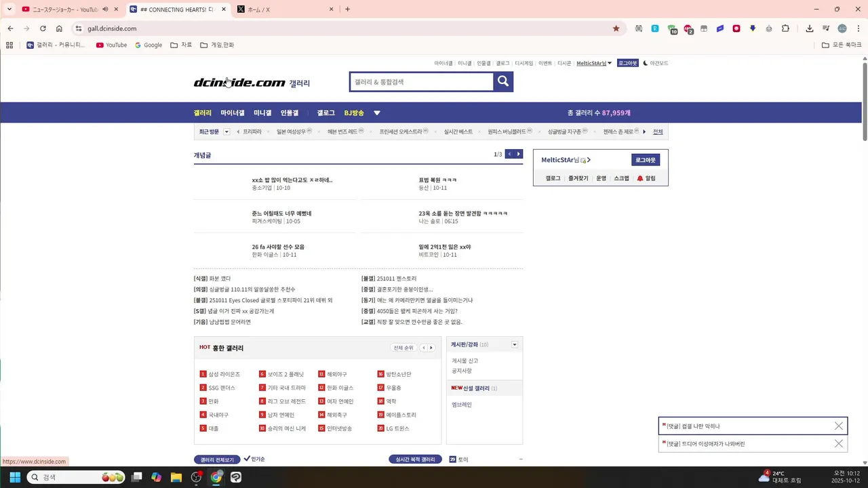The width and height of the screenshot is (868, 488).
Task: Open the Chrome tab search dropdown
Action: click(9, 9)
